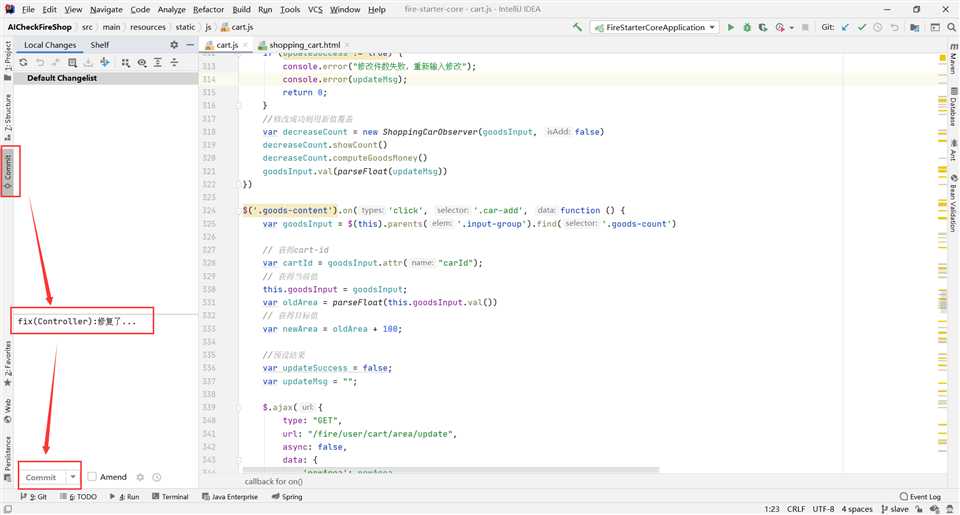The width and height of the screenshot is (960, 515).
Task: Click the Run with Coverage icon
Action: (763, 27)
